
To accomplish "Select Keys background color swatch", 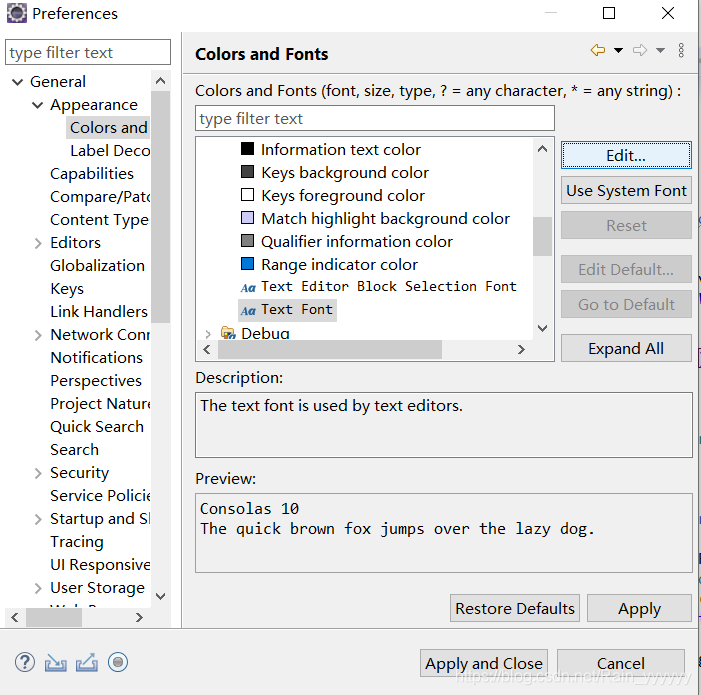I will coord(247,172).
